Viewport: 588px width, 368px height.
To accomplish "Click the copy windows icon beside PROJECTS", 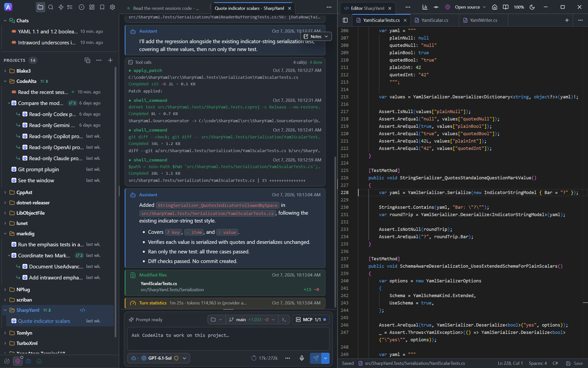I will click(x=87, y=60).
